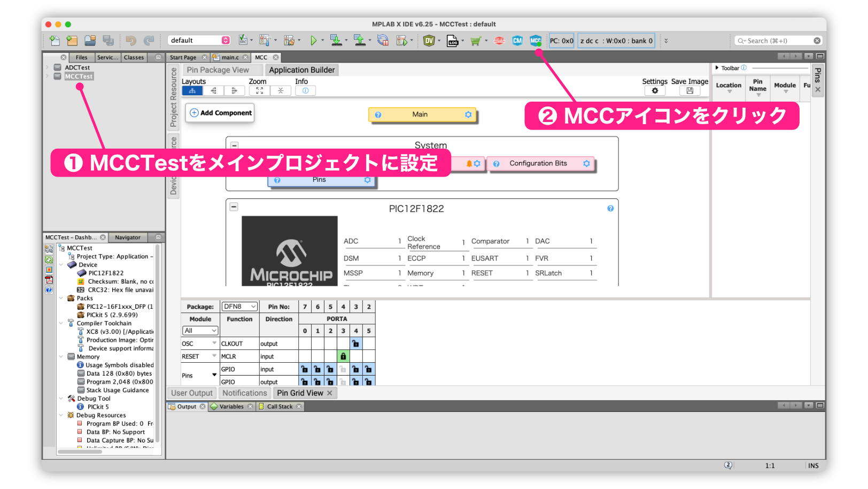
Task: Toggle GPIO input lock for PORTA 1
Action: coord(317,369)
